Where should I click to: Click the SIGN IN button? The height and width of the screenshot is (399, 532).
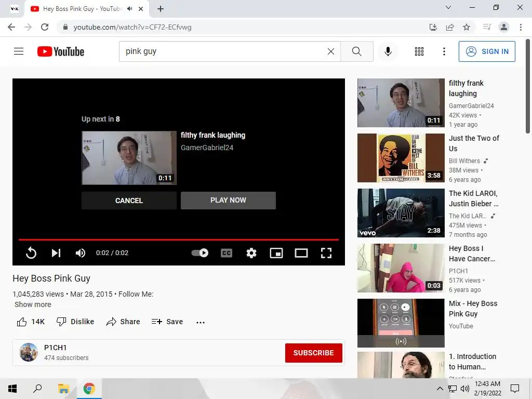click(x=487, y=51)
